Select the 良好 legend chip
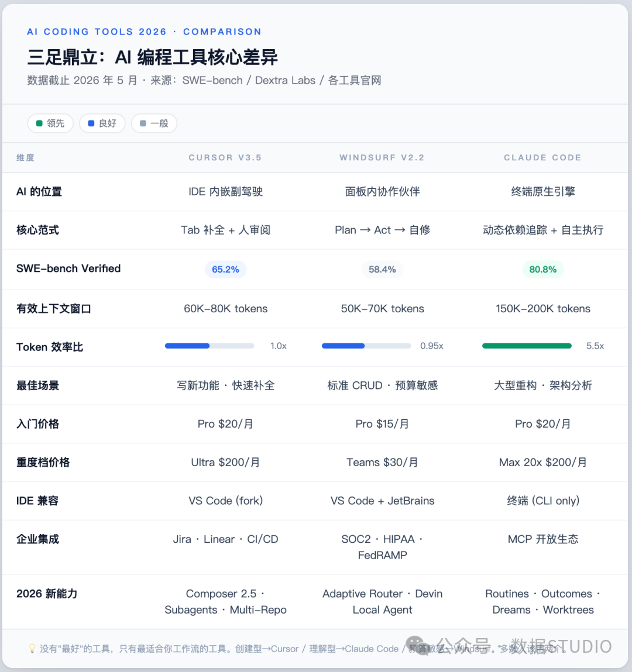The width and height of the screenshot is (632, 672). 102,123
